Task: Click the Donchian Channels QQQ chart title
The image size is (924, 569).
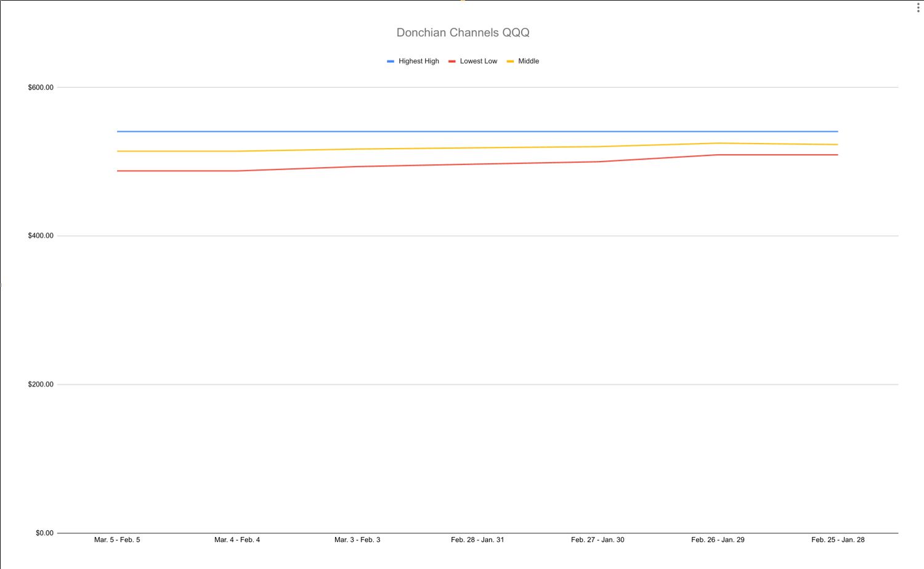Action: pos(463,33)
